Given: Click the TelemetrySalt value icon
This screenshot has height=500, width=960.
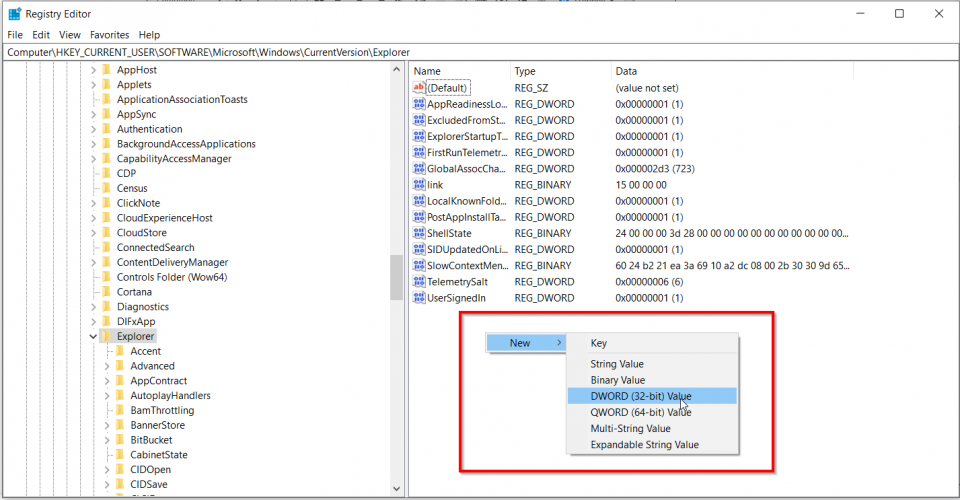Looking at the screenshot, I should point(419,282).
